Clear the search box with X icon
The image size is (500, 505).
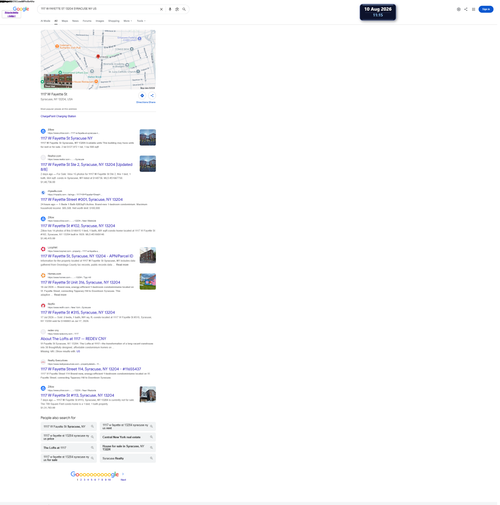161,9
